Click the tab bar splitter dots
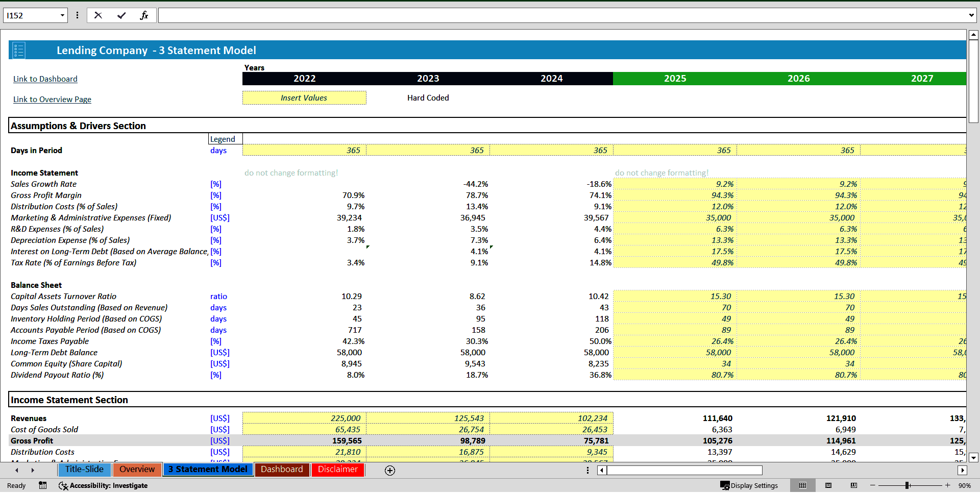Viewport: 980px width, 493px height. coord(587,470)
